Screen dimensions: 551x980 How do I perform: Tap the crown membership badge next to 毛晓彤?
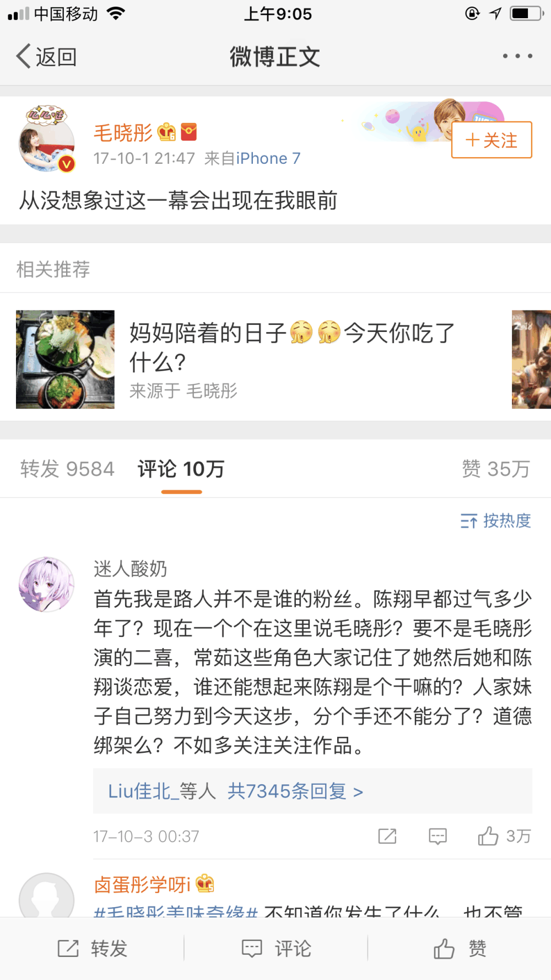[166, 132]
